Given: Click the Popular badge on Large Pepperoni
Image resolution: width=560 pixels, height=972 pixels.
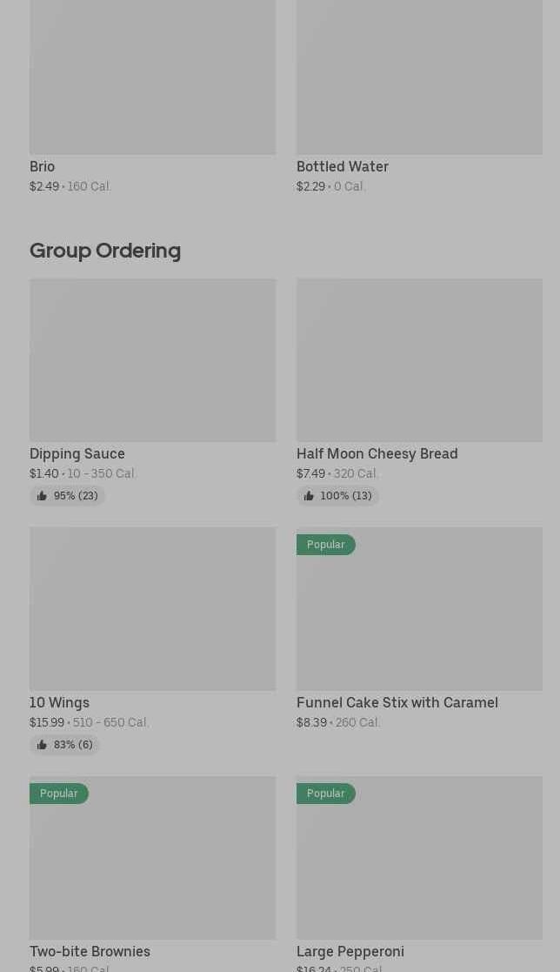Looking at the screenshot, I should pyautogui.click(x=326, y=794).
